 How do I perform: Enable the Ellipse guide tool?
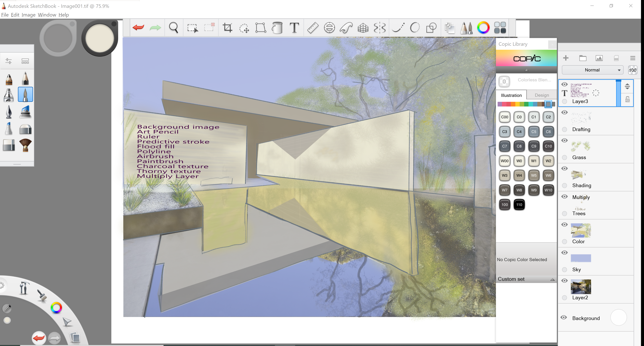point(329,28)
